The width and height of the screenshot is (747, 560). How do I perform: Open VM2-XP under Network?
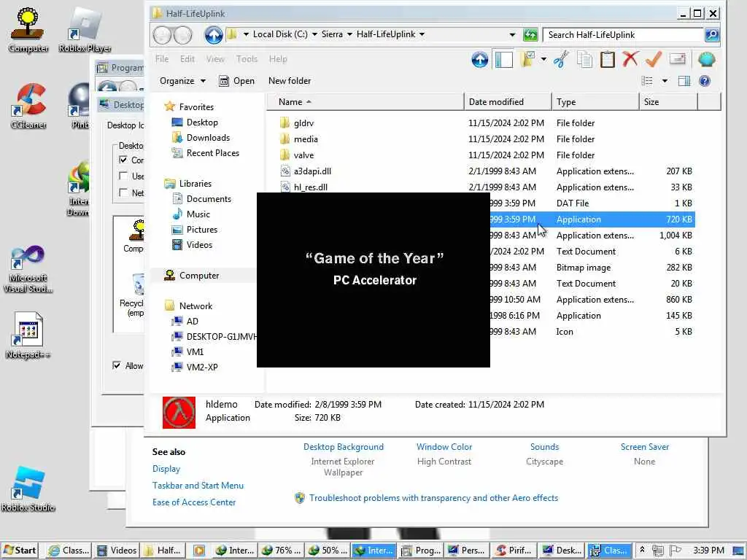tap(202, 367)
